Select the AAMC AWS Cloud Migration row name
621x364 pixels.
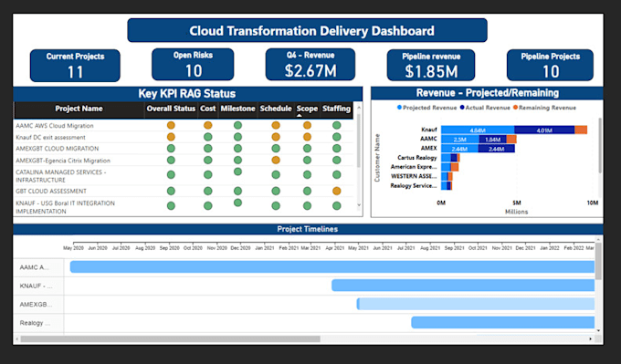coord(55,126)
